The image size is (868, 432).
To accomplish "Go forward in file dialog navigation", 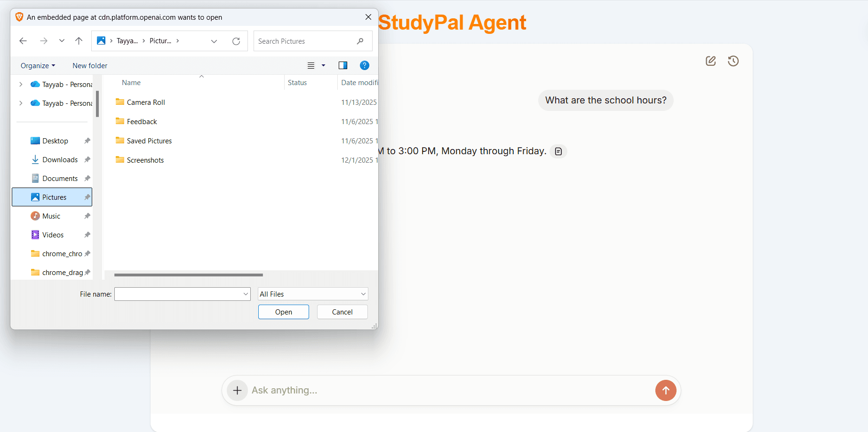I will pos(44,41).
